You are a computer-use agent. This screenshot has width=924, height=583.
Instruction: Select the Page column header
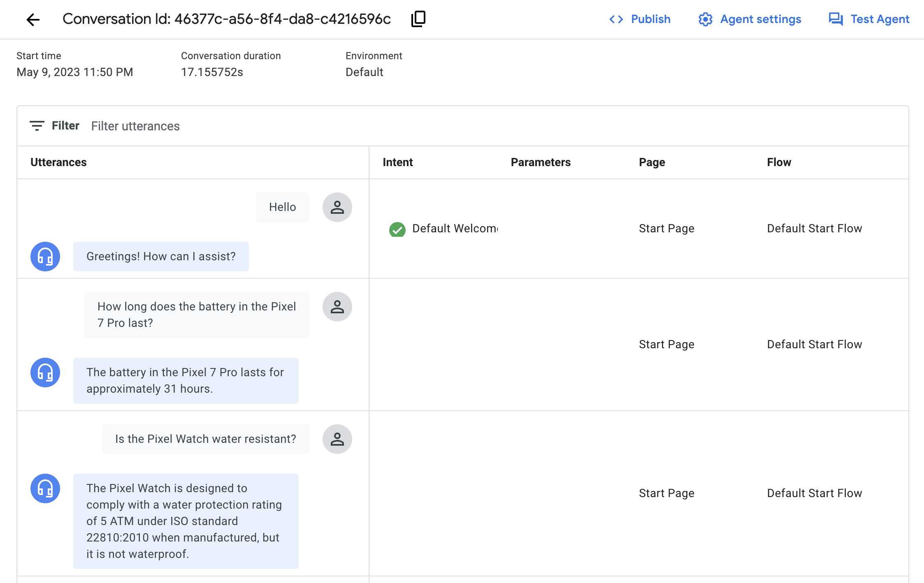pos(652,161)
